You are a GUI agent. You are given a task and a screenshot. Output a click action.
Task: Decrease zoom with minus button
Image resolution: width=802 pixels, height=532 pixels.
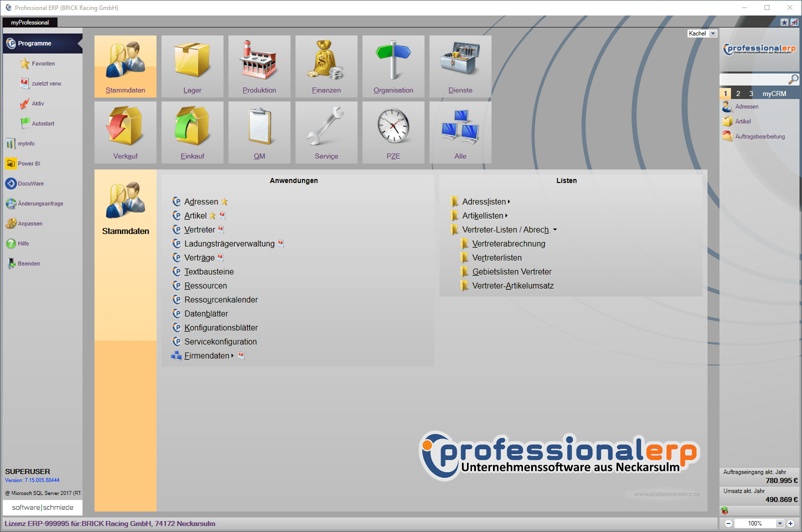click(728, 523)
